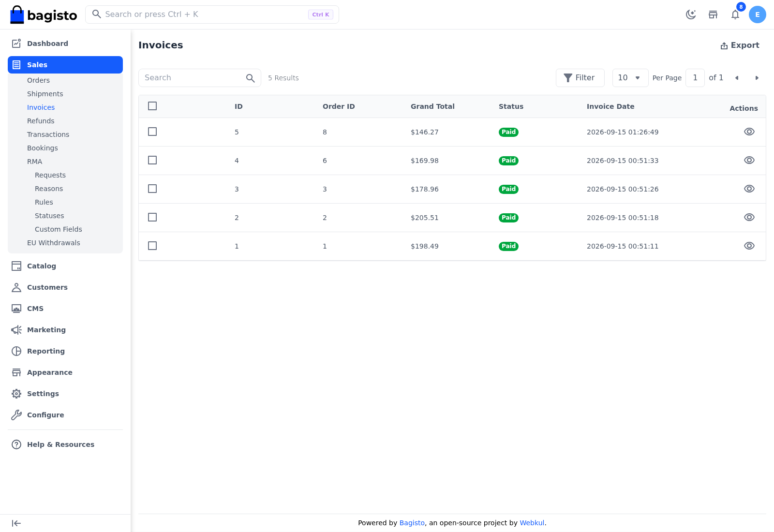Sort by Order ID column header
Image resolution: width=774 pixels, height=532 pixels.
pyautogui.click(x=339, y=106)
